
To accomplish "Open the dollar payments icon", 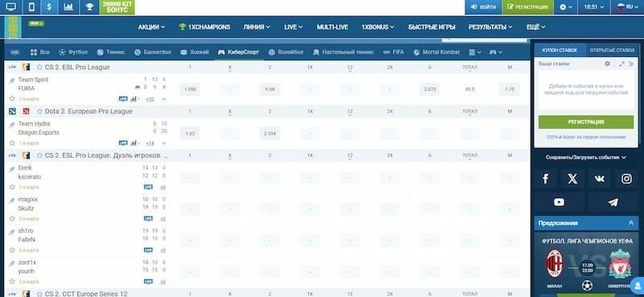I will click(49, 7).
